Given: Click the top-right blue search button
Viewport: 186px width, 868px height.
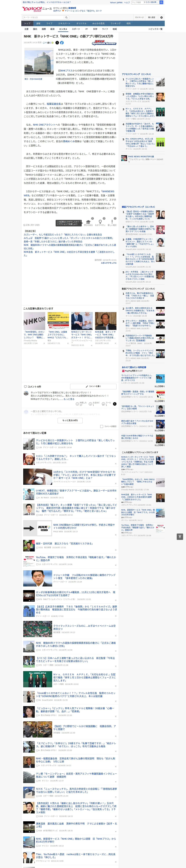Looking at the screenshot, I should [x=161, y=2].
